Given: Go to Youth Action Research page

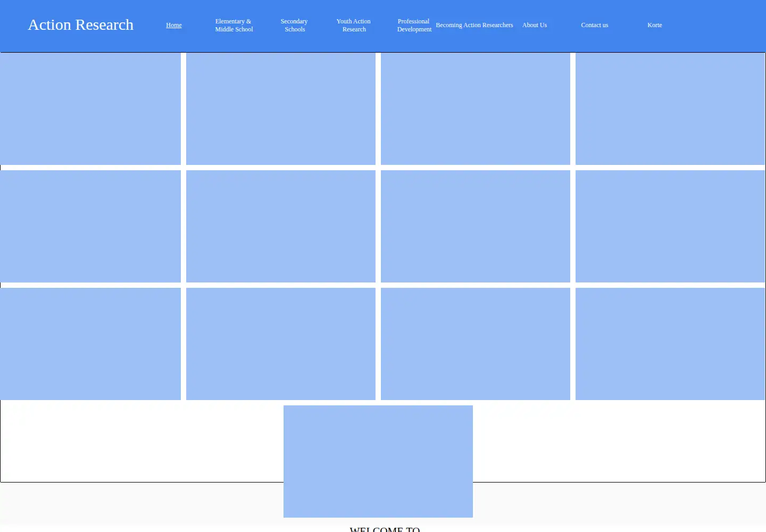Looking at the screenshot, I should [354, 25].
